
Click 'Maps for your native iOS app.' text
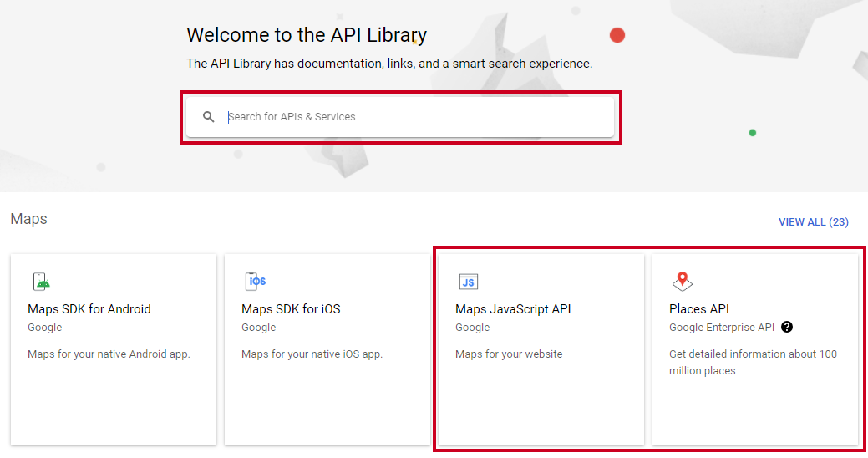point(312,354)
